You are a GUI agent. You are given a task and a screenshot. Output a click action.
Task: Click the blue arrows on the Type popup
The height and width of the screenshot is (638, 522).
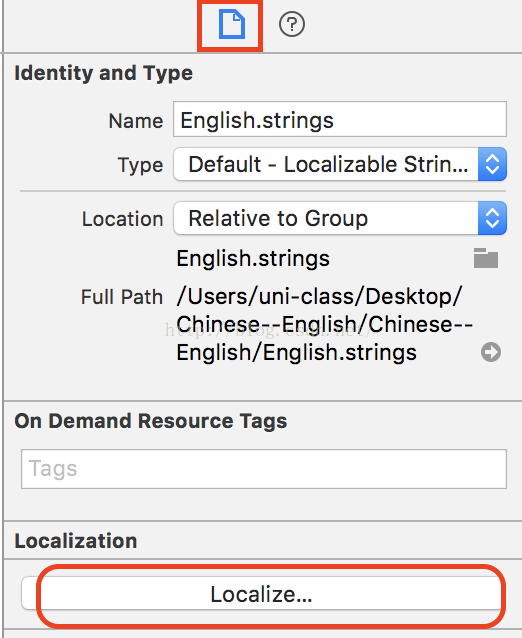click(x=492, y=164)
